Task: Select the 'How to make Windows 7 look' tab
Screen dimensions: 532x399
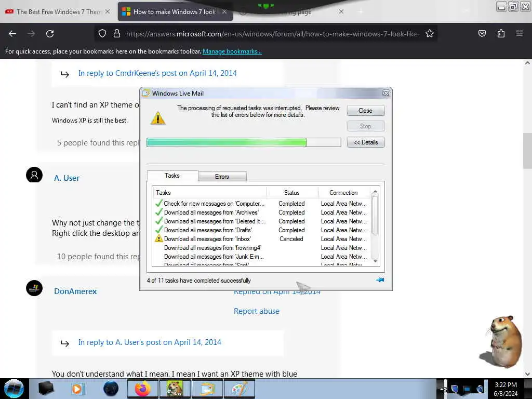Action: coord(175,11)
